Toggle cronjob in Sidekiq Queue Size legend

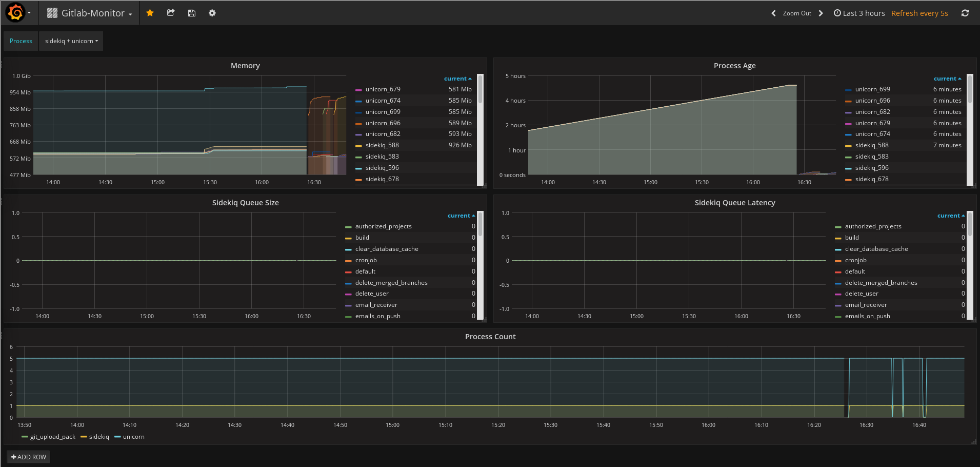[366, 260]
